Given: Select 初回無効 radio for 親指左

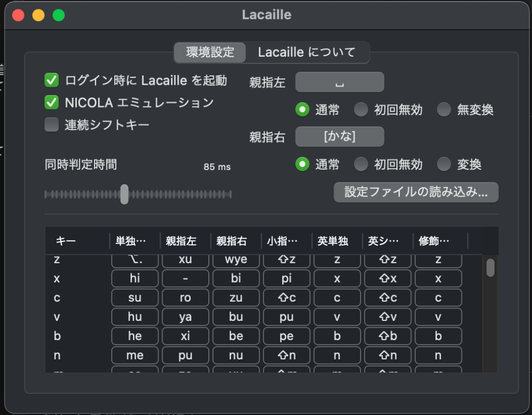Looking at the screenshot, I should pos(361,110).
